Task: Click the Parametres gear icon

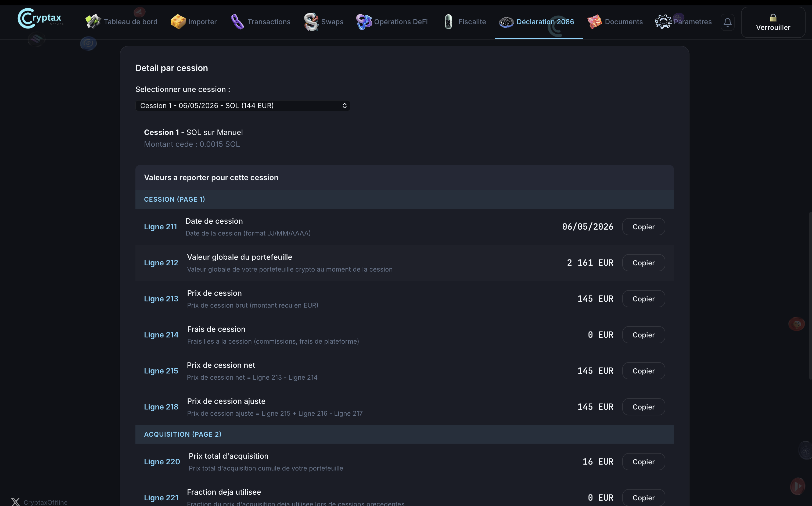Action: (663, 22)
